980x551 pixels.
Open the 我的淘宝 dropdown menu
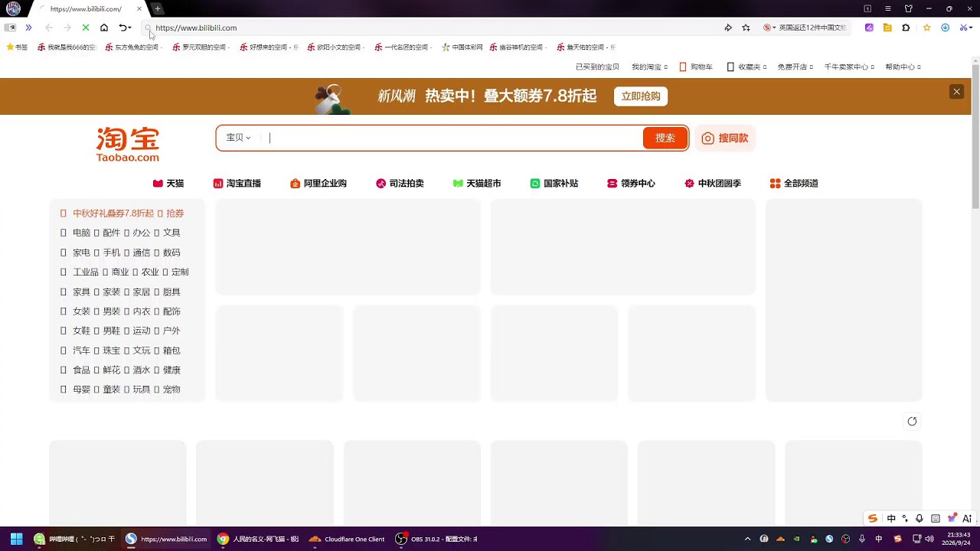[x=649, y=67]
